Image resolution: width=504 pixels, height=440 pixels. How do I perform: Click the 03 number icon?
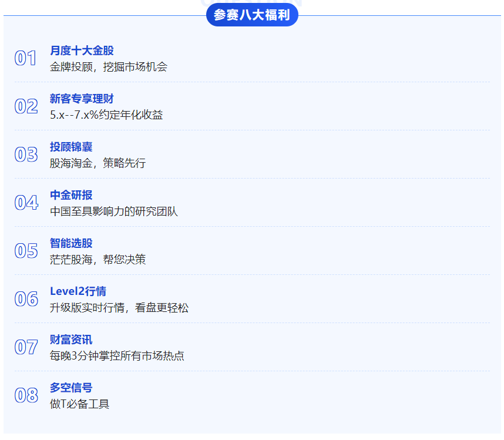[x=26, y=154]
